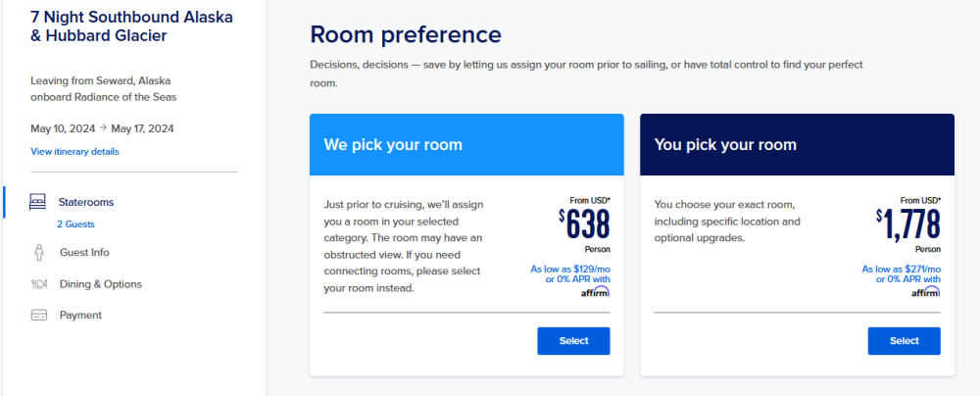Click Affirm logo in You pick card
The image size is (980, 396).
click(925, 291)
